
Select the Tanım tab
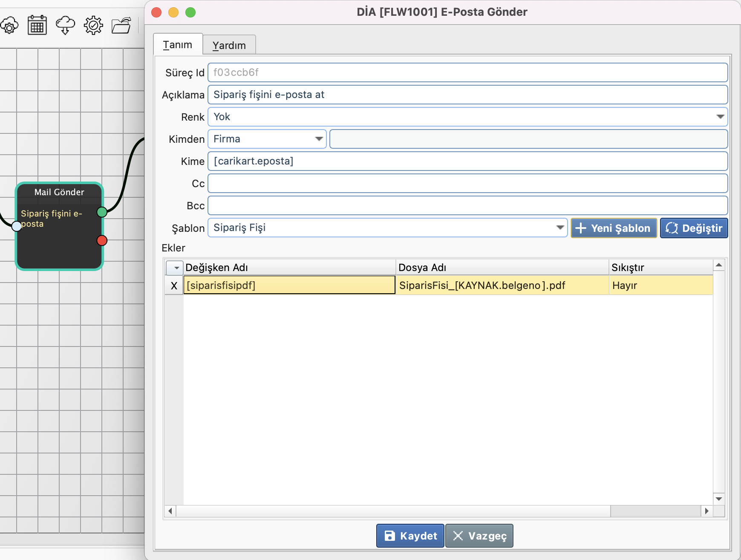(177, 45)
